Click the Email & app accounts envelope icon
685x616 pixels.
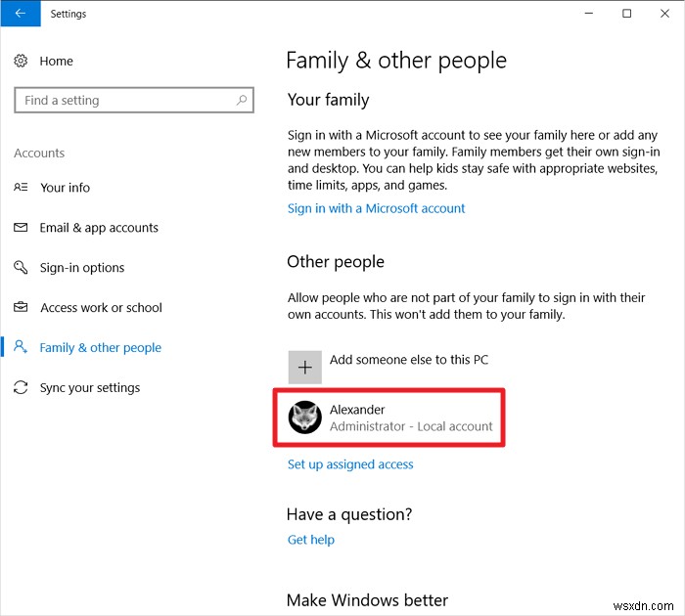point(21,228)
